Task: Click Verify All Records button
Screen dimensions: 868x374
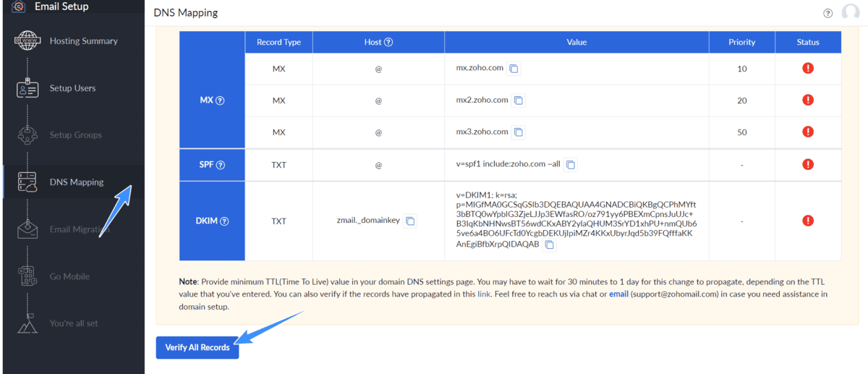Action: click(x=197, y=347)
